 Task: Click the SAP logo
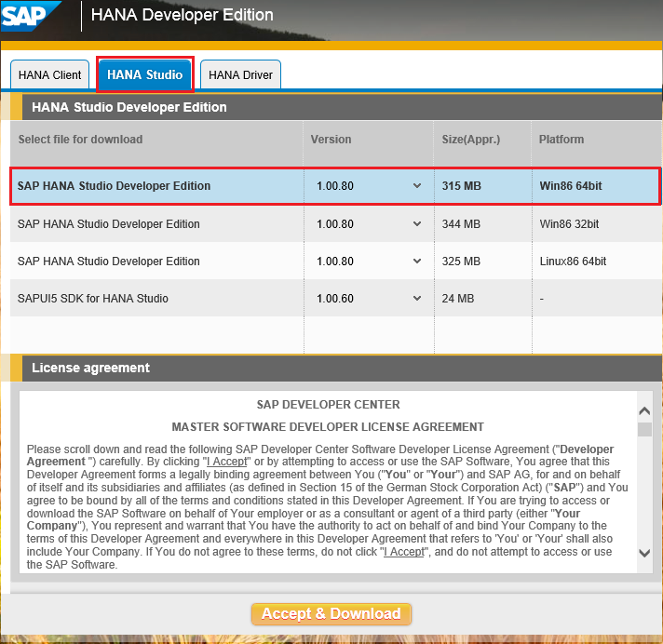point(30,16)
